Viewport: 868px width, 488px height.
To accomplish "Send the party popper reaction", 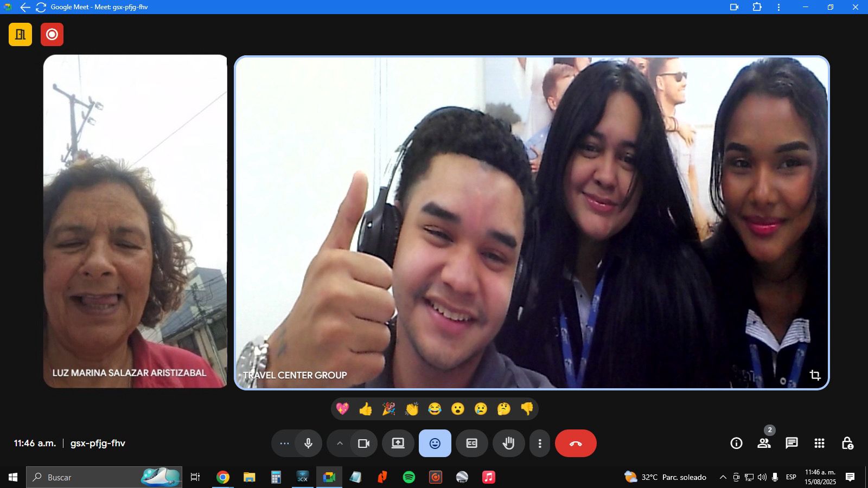I will pyautogui.click(x=388, y=409).
